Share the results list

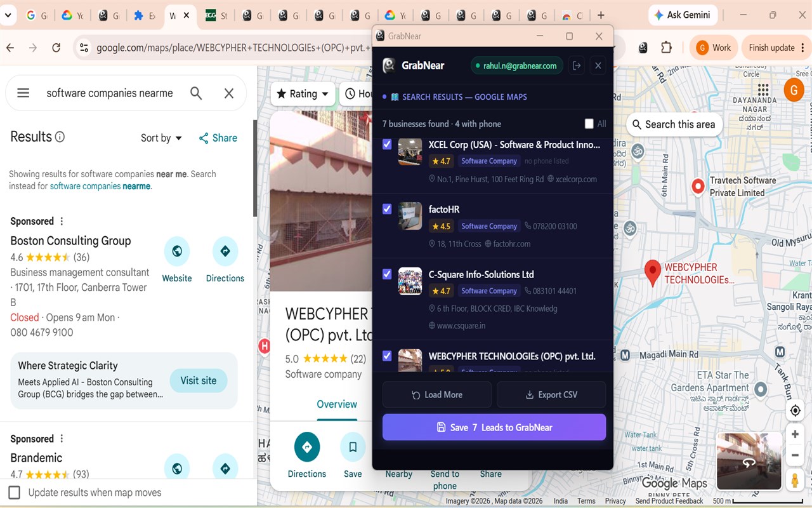pos(218,138)
